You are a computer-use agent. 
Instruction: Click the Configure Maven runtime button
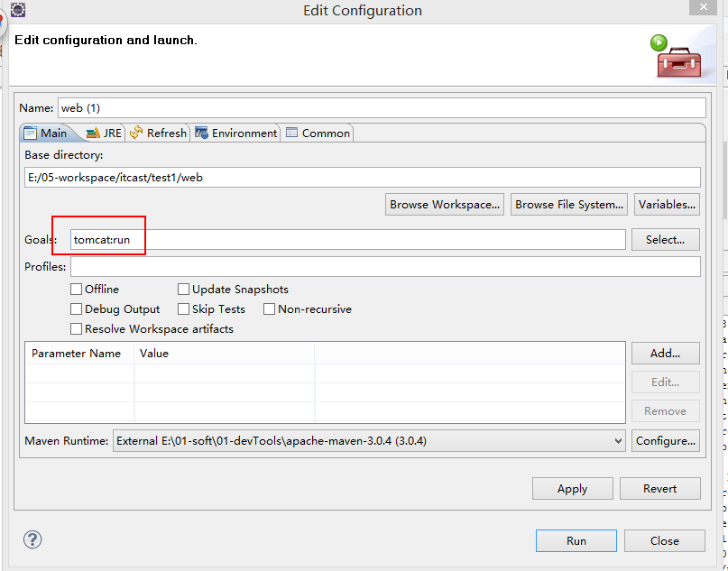pos(666,441)
